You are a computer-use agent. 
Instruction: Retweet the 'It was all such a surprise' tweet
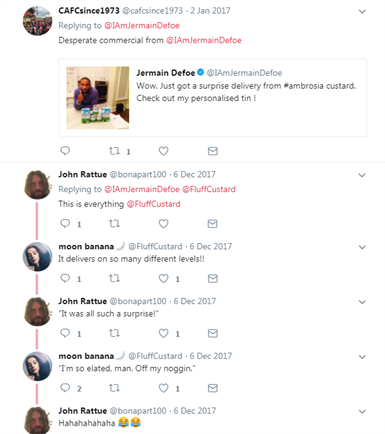114,333
